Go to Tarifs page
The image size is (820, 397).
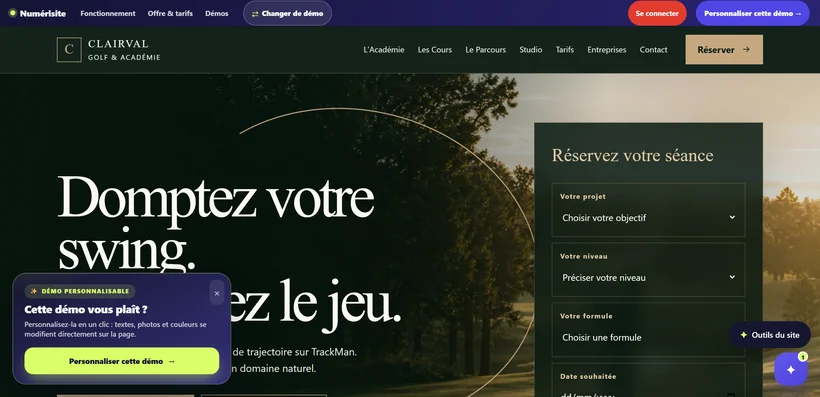(x=565, y=50)
